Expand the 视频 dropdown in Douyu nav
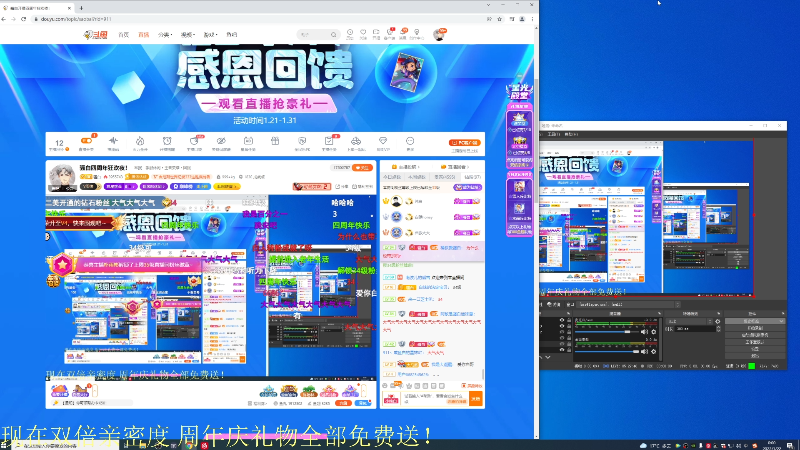 pos(188,35)
